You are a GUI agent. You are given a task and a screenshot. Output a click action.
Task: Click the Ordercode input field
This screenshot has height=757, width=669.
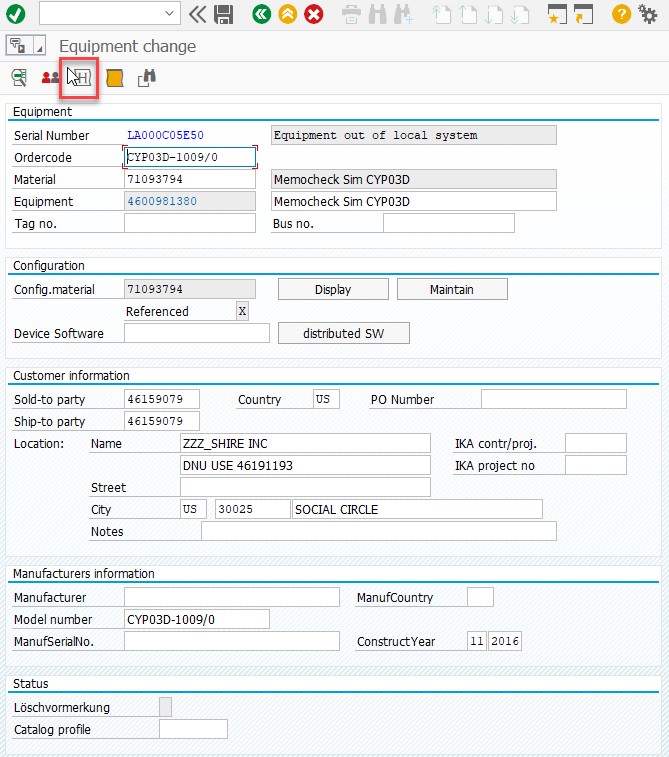point(190,157)
